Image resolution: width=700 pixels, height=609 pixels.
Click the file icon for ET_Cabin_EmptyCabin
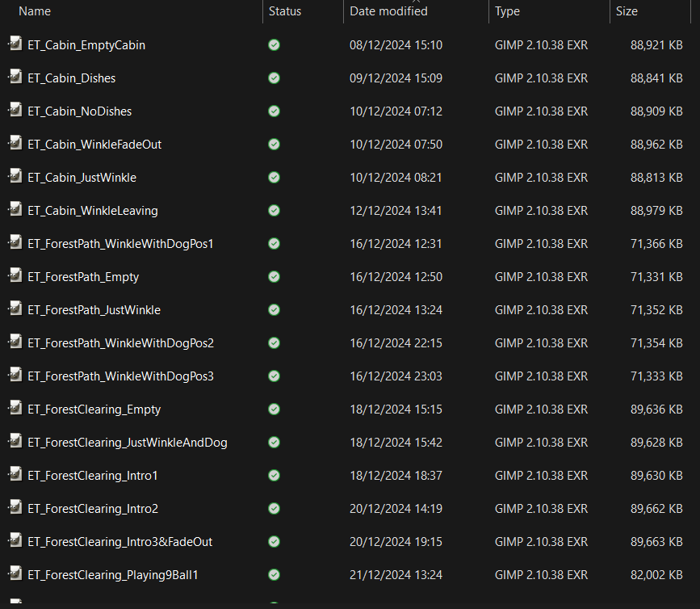point(15,44)
